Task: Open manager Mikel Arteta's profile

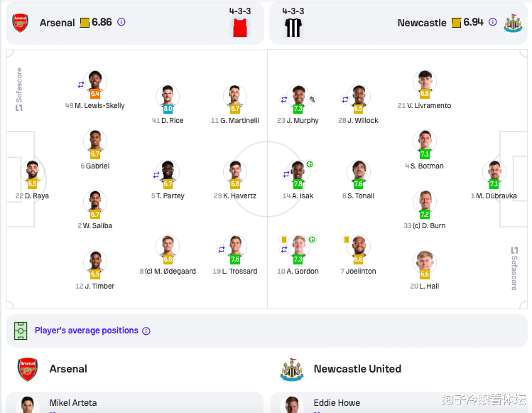Action: coord(73,403)
